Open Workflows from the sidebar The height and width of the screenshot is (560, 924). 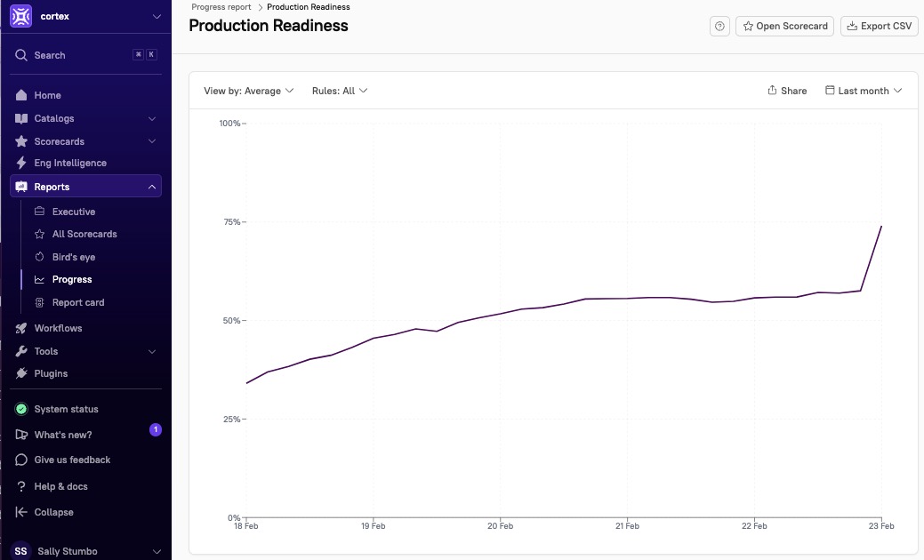click(x=58, y=328)
